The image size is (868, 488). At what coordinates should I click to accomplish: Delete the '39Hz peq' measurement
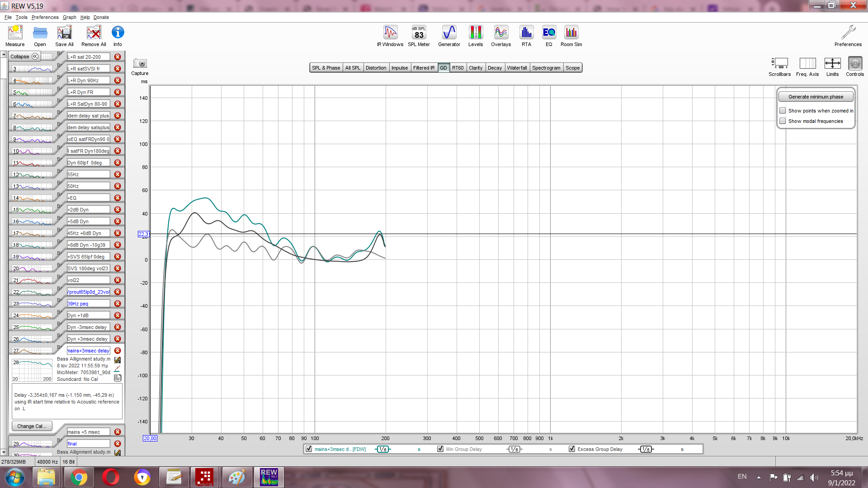118,304
